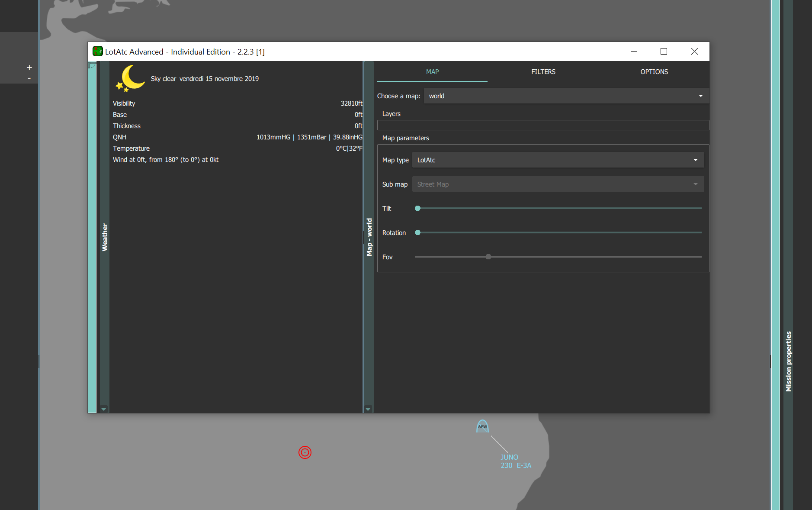The width and height of the screenshot is (812, 510).
Task: Select the MAP tab
Action: [x=432, y=72]
